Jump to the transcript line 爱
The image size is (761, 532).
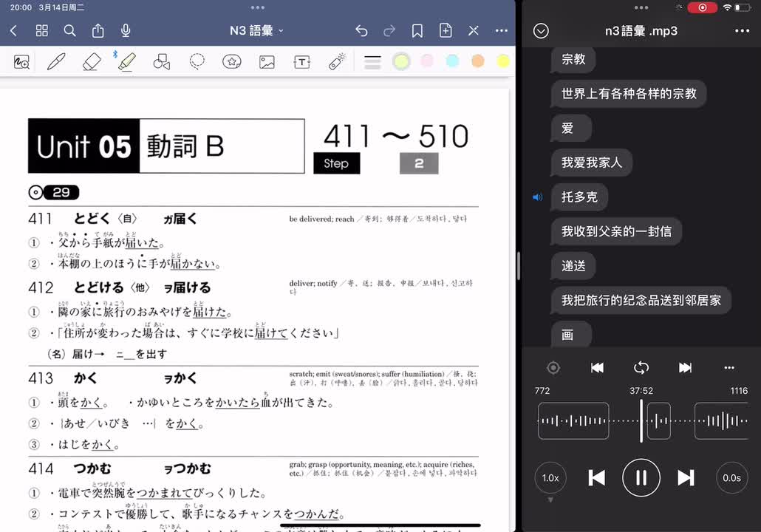point(571,128)
